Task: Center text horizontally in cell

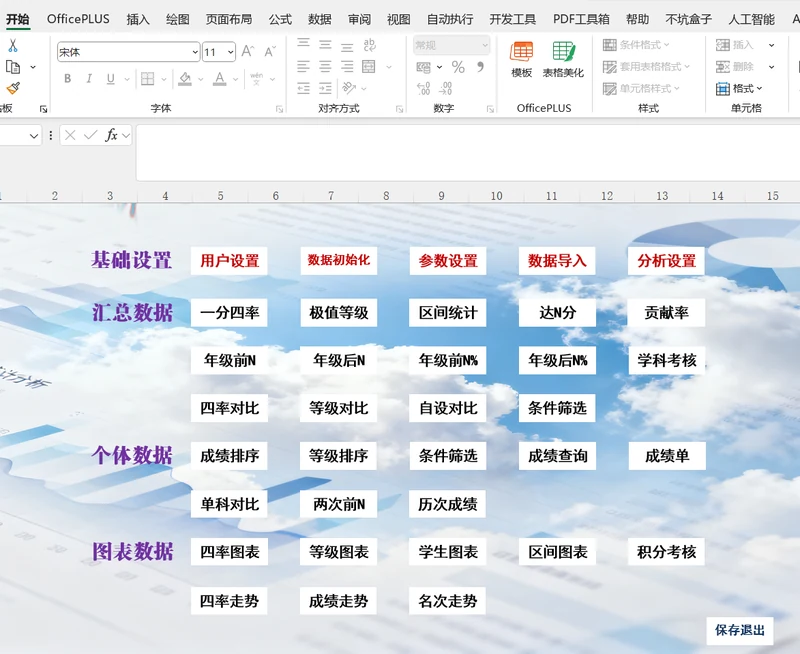Action: pyautogui.click(x=326, y=66)
